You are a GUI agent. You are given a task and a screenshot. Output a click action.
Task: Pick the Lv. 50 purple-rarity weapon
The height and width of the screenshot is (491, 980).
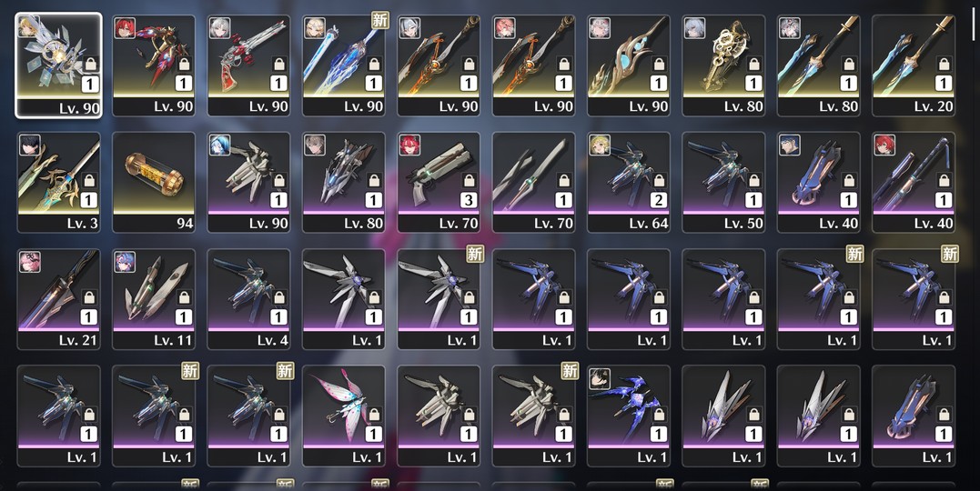pyautogui.click(x=723, y=183)
